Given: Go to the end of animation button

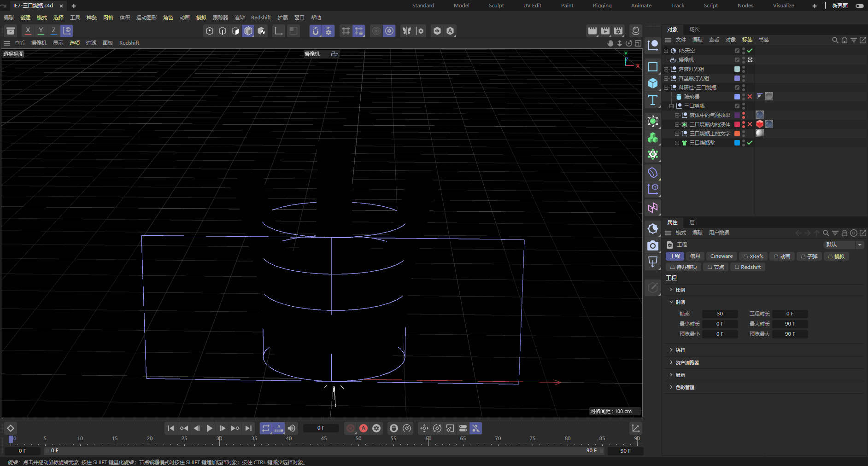Looking at the screenshot, I should tap(248, 428).
